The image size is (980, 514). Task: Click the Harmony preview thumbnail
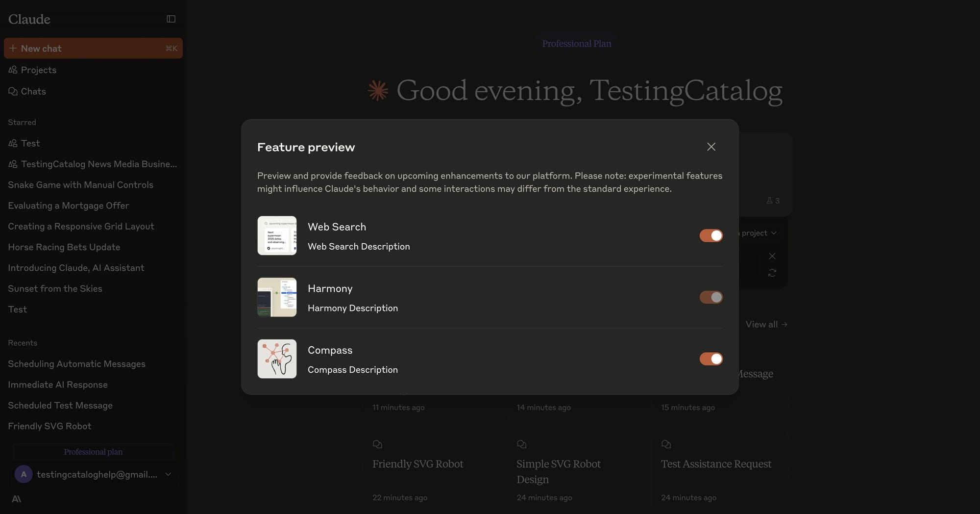point(277,297)
